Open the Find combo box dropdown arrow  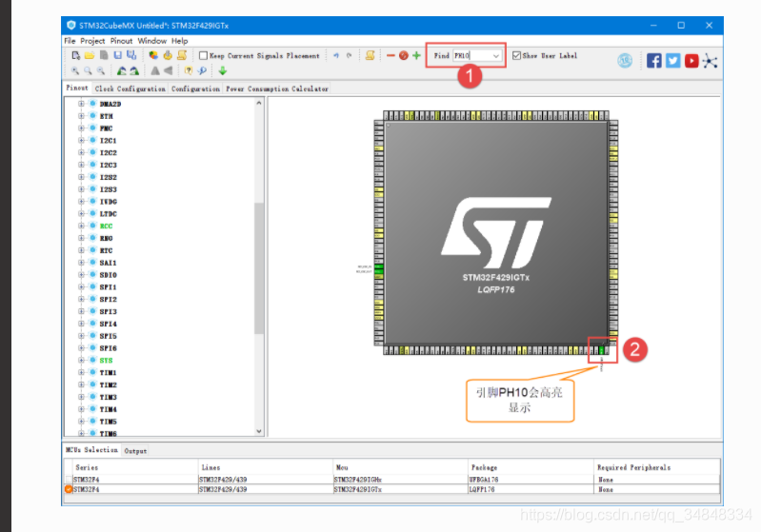point(495,56)
